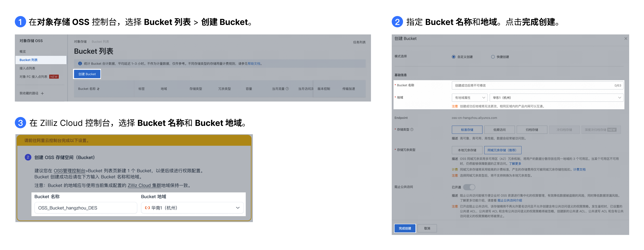
Task: Open the 有地域属性 dropdown
Action: pyautogui.click(x=469, y=98)
